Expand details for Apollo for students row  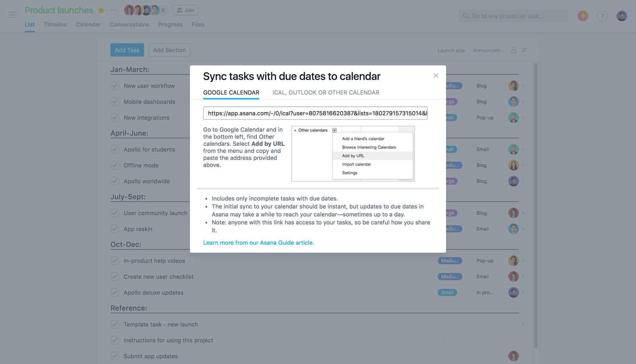pyautogui.click(x=523, y=149)
